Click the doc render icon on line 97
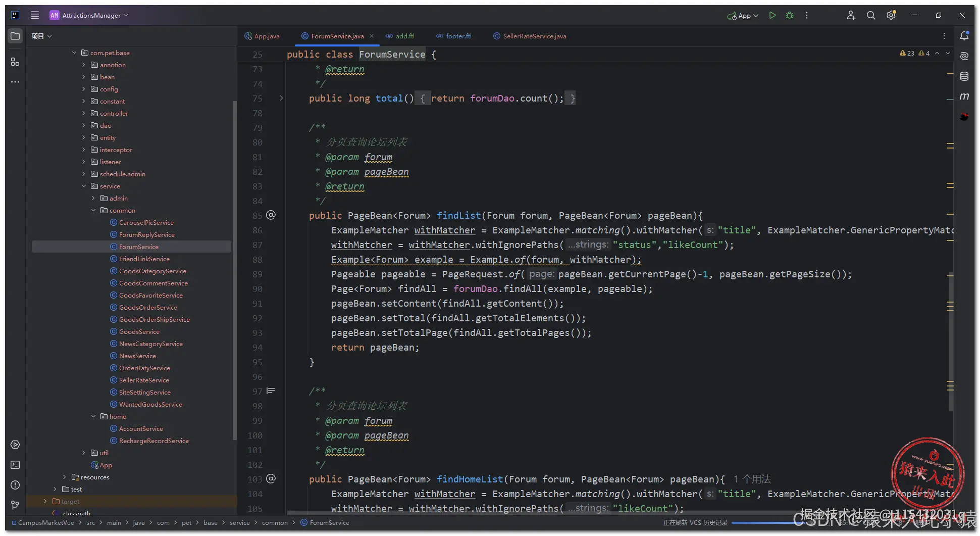 click(271, 391)
